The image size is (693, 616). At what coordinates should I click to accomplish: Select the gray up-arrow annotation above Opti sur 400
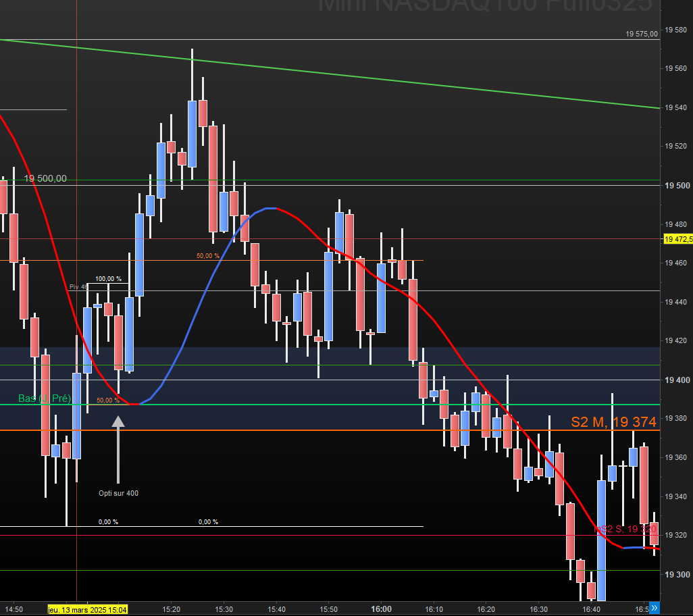[x=118, y=449]
